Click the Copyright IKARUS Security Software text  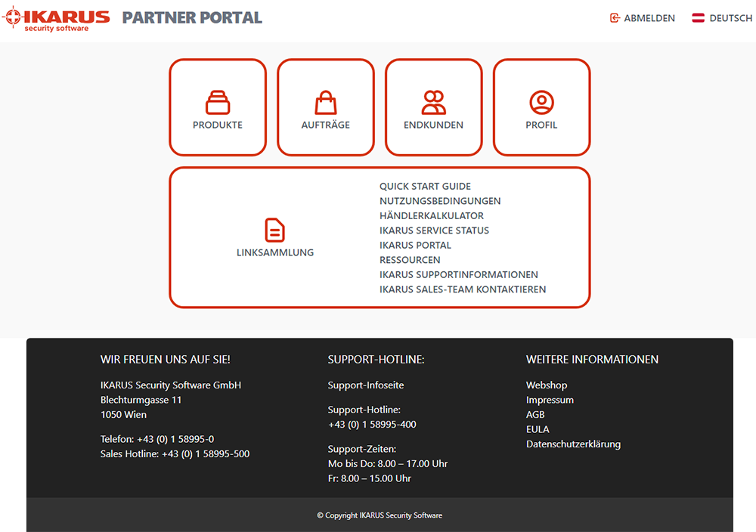pyautogui.click(x=380, y=515)
